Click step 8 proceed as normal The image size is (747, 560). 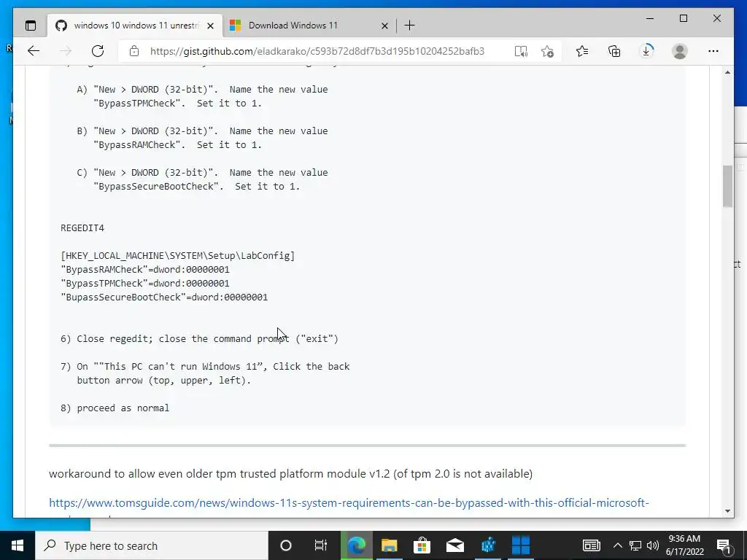[115, 408]
